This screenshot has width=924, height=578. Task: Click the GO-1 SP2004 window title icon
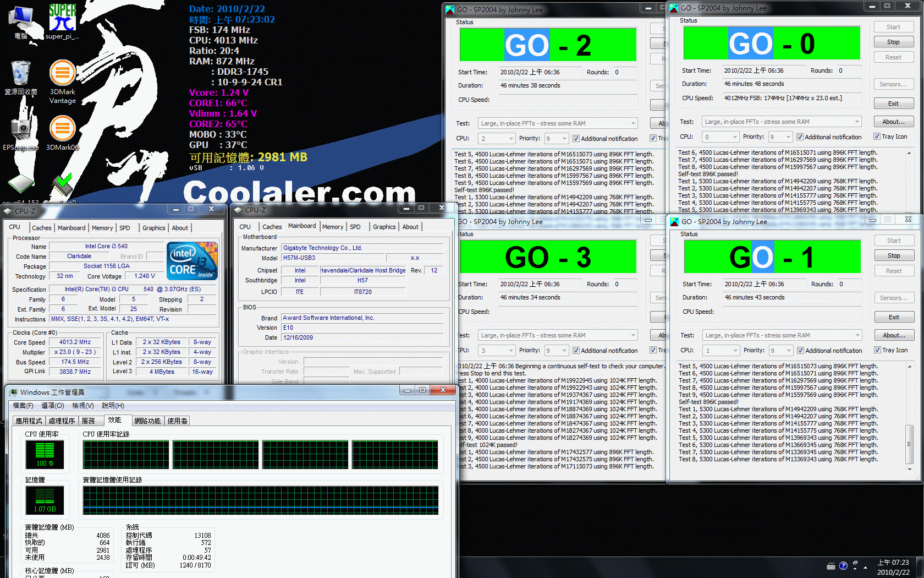tap(674, 221)
